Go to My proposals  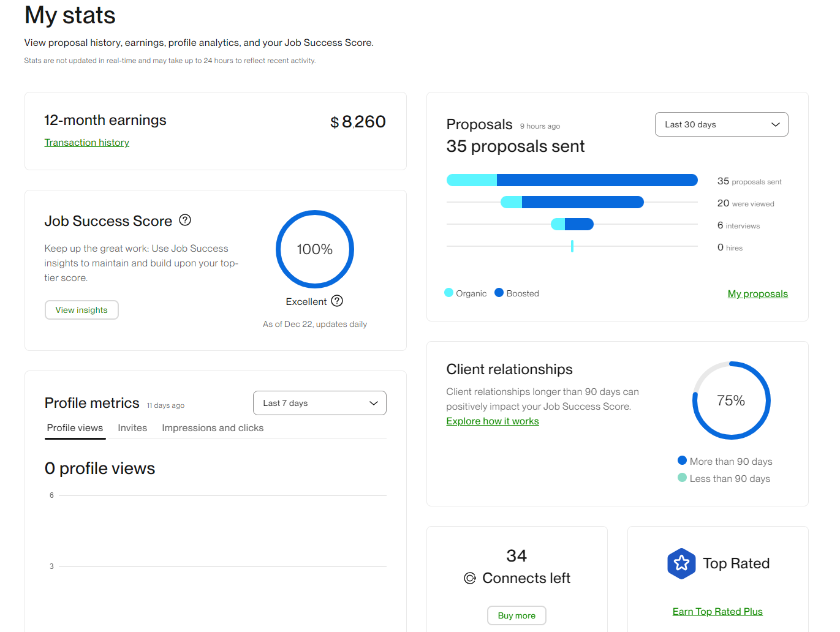point(757,293)
